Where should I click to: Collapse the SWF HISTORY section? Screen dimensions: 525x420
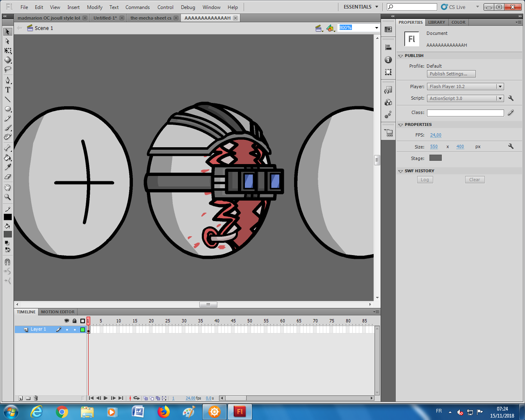[401, 171]
